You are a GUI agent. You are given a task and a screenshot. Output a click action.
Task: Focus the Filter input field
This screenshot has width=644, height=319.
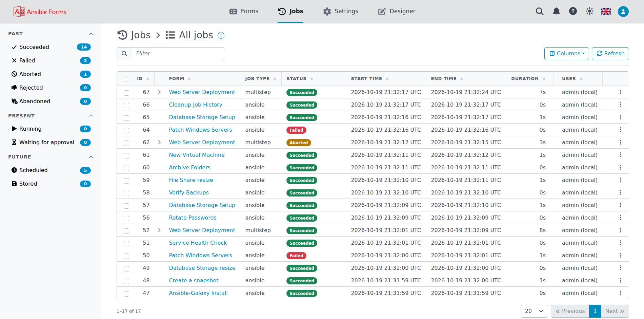point(178,54)
